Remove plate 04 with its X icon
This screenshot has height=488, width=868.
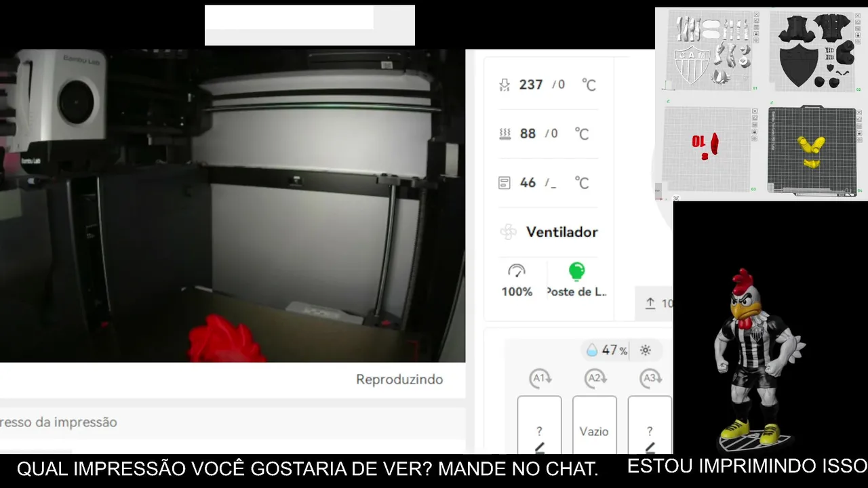[859, 113]
